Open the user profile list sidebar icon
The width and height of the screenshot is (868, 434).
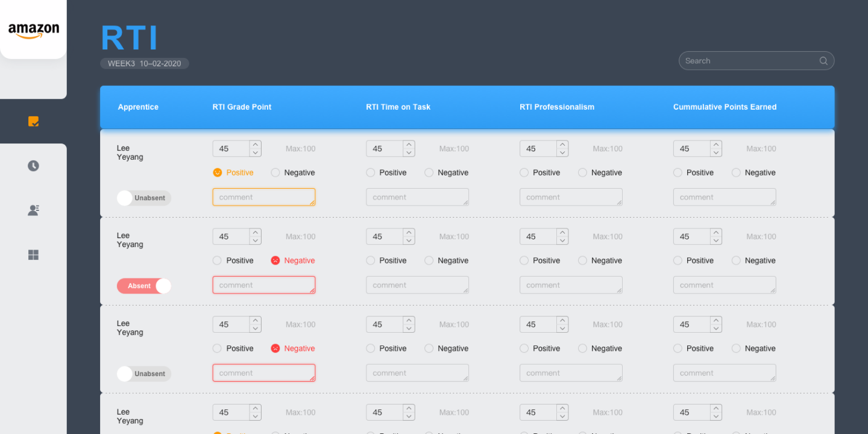(34, 210)
